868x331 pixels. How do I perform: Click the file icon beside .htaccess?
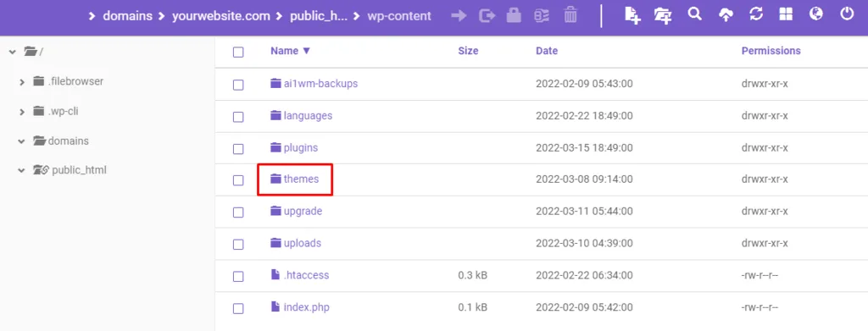(275, 274)
